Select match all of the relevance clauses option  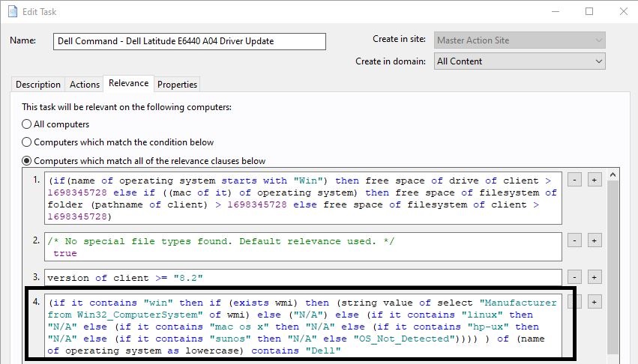click(27, 160)
